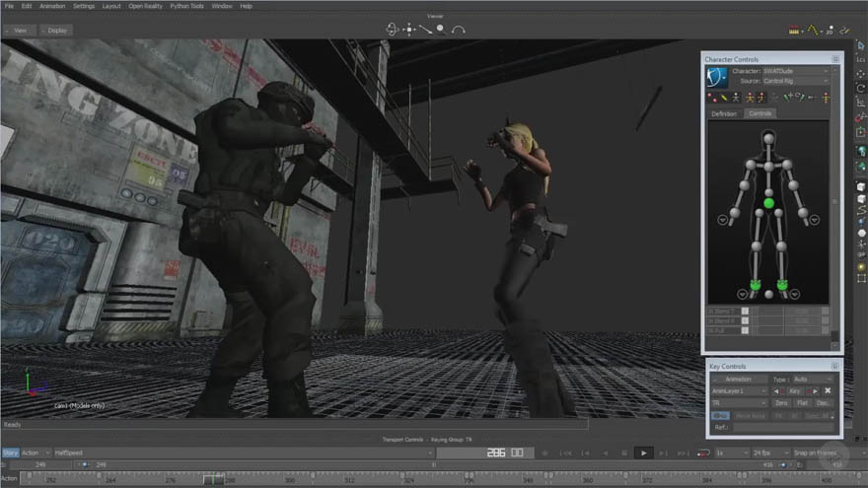Click the timeline ruler near frame 300
Screen dimensions: 868x488
(x=290, y=480)
